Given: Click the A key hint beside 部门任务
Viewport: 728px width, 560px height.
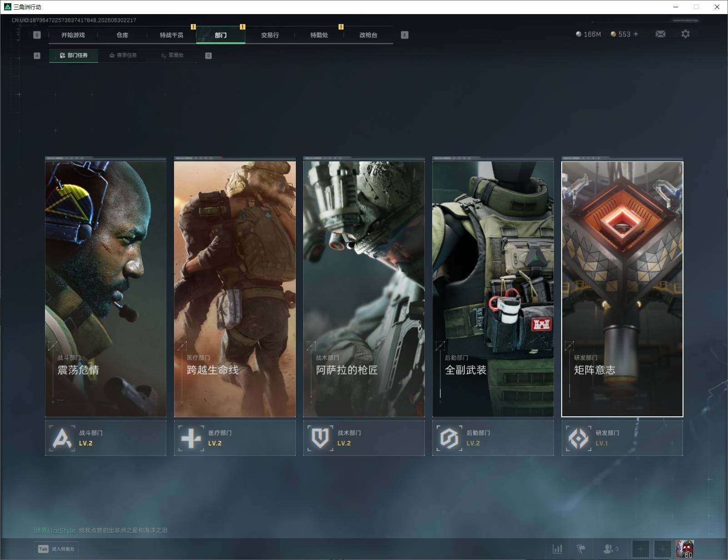Looking at the screenshot, I should (37, 55).
